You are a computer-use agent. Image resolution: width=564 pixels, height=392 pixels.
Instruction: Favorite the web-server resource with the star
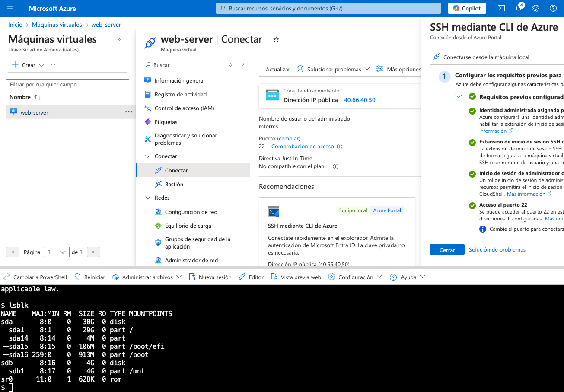point(276,39)
